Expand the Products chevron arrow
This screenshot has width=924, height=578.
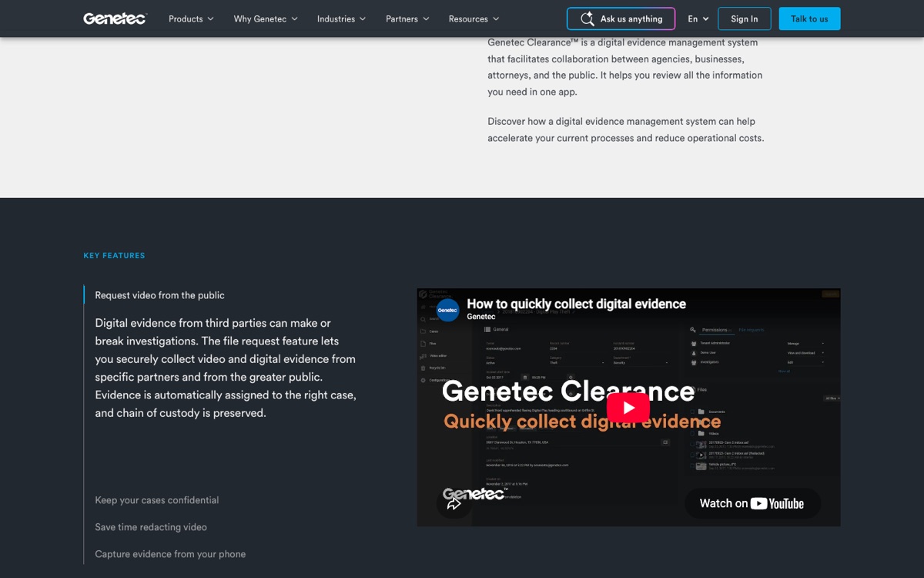pyautogui.click(x=210, y=19)
